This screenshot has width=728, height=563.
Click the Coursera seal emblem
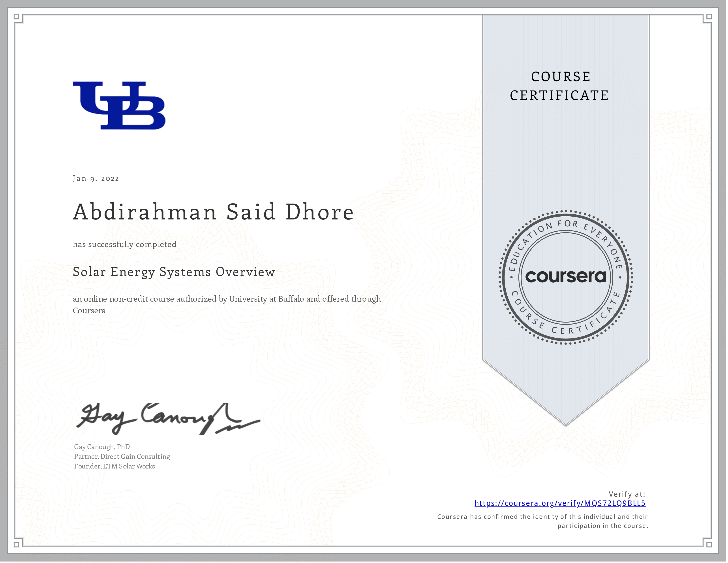566,277
